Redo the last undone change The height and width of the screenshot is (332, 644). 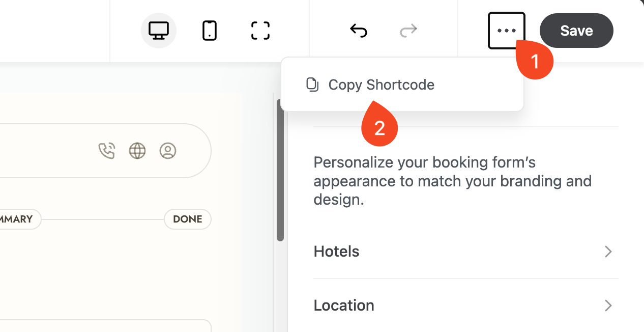pyautogui.click(x=408, y=31)
